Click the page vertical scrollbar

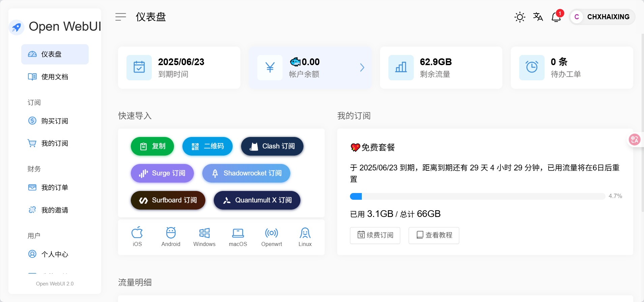(642, 123)
